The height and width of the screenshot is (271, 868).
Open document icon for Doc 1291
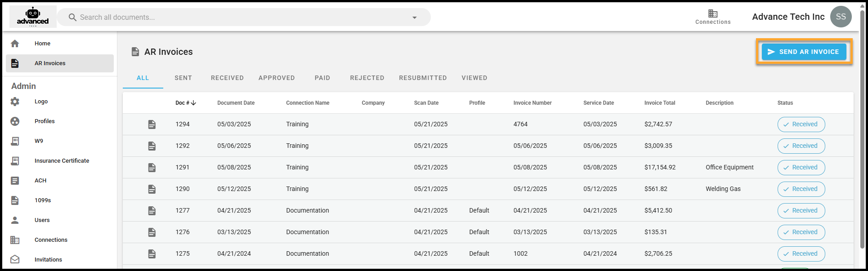[152, 168]
